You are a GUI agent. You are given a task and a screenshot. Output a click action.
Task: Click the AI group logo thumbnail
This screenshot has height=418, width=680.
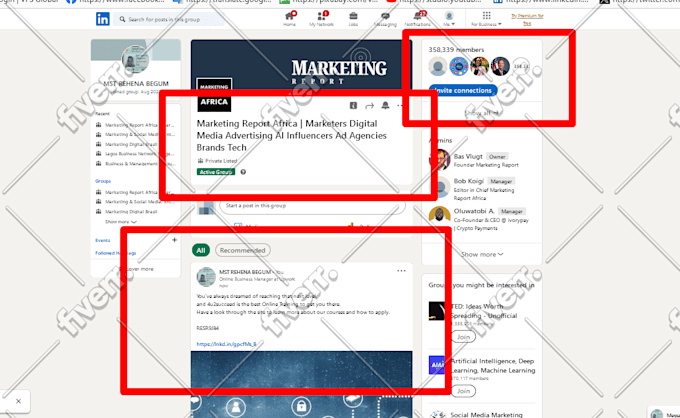(x=437, y=365)
